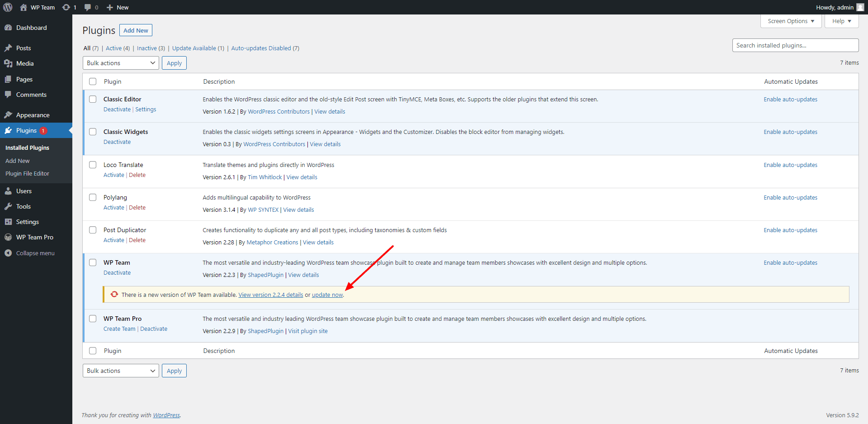Viewport: 868px width, 424px height.
Task: Open Appearance via the paintbrush icon
Action: [x=8, y=115]
